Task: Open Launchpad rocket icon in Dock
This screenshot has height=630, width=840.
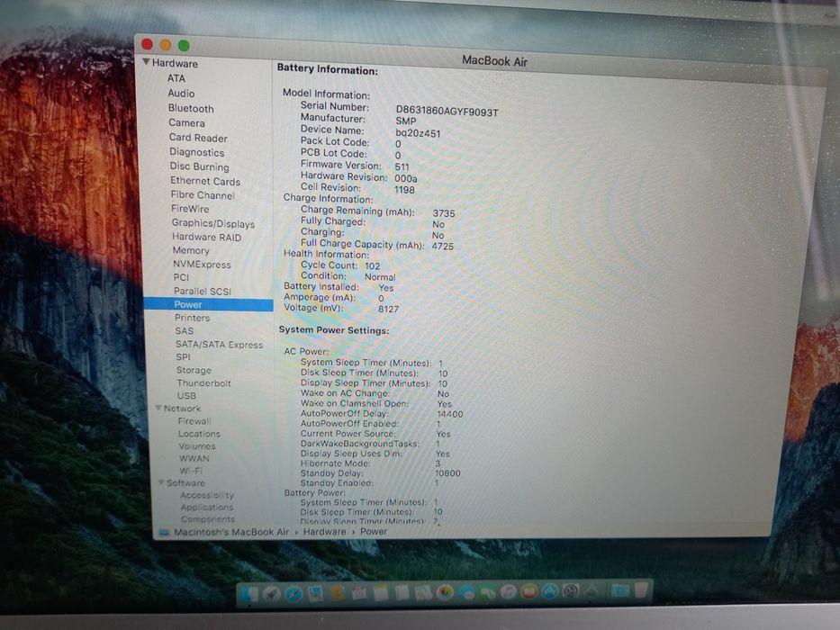Action: 272,594
